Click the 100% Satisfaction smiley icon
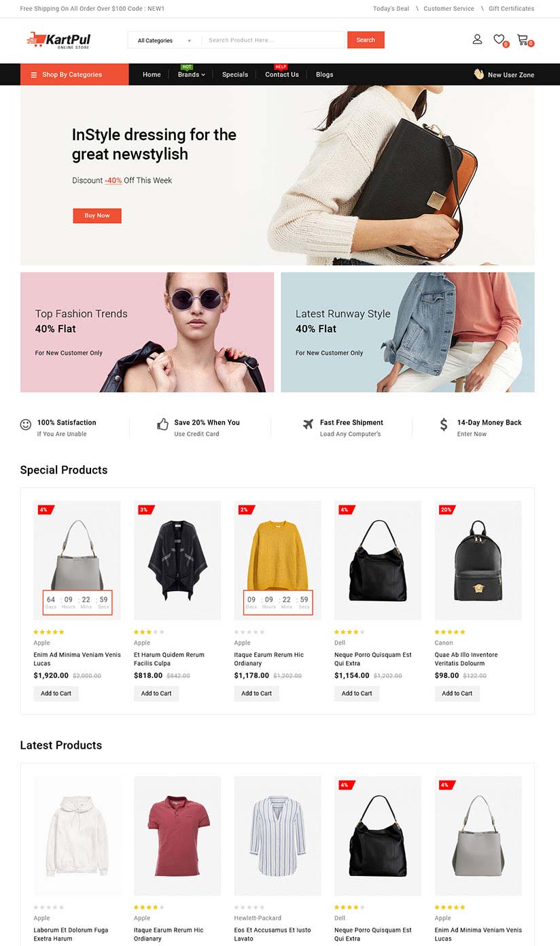The image size is (560, 946). tap(26, 424)
